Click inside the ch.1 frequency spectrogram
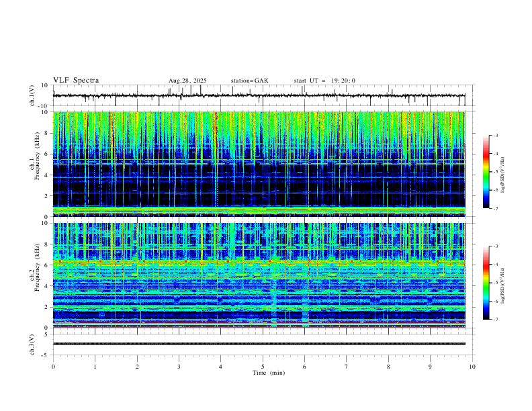532x411 pixels. pos(259,164)
